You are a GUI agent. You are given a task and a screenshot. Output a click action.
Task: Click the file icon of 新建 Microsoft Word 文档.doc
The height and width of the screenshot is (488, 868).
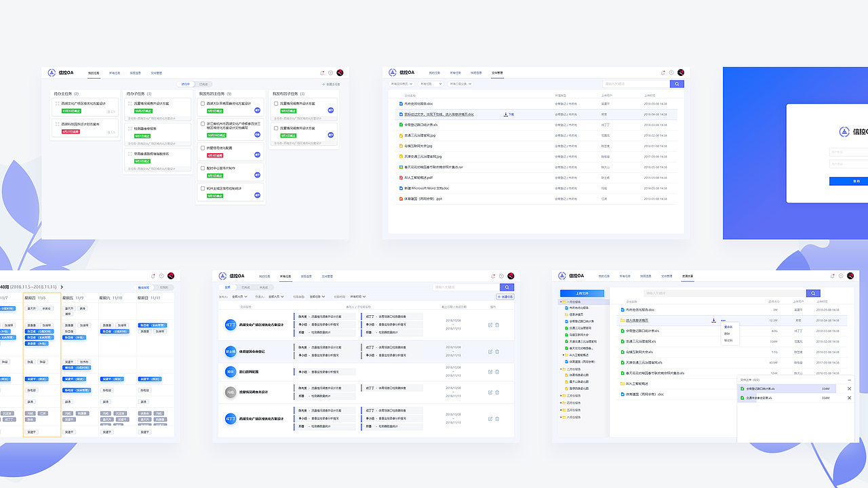click(x=401, y=188)
